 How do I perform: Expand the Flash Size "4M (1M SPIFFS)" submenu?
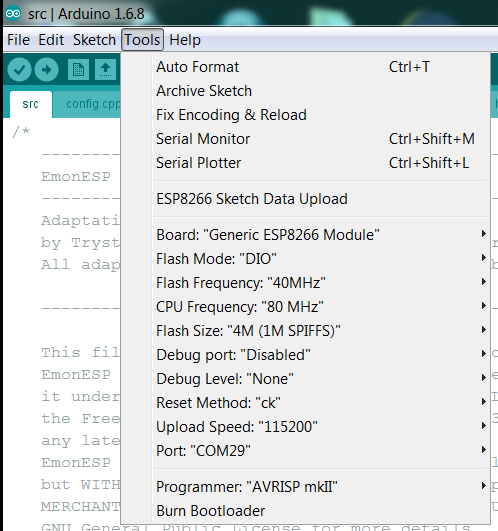click(305, 331)
